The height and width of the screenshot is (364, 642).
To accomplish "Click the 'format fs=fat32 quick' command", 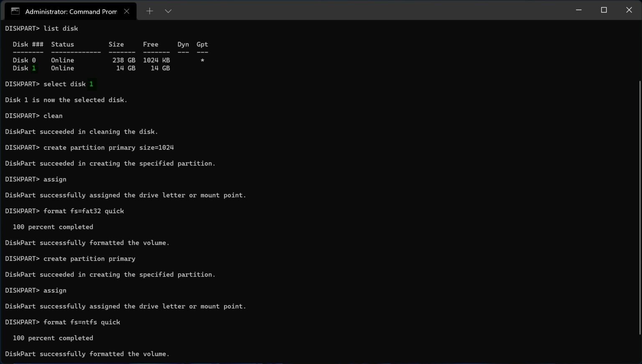I will 84,211.
